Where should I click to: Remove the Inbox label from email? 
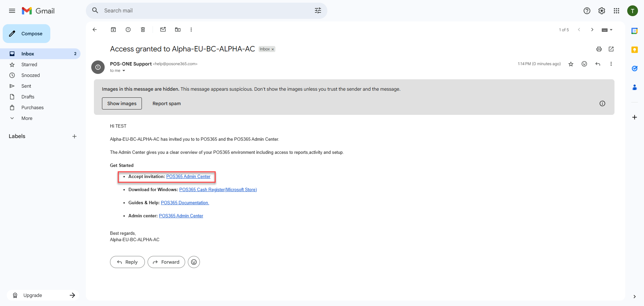[x=273, y=49]
